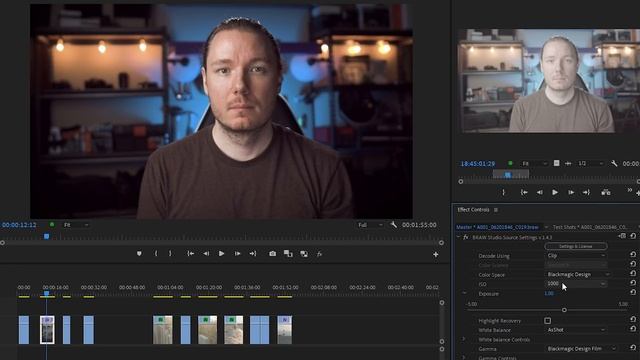This screenshot has height=360, width=640.
Task: Open the Effect Controls panel menu
Action: tap(496, 210)
